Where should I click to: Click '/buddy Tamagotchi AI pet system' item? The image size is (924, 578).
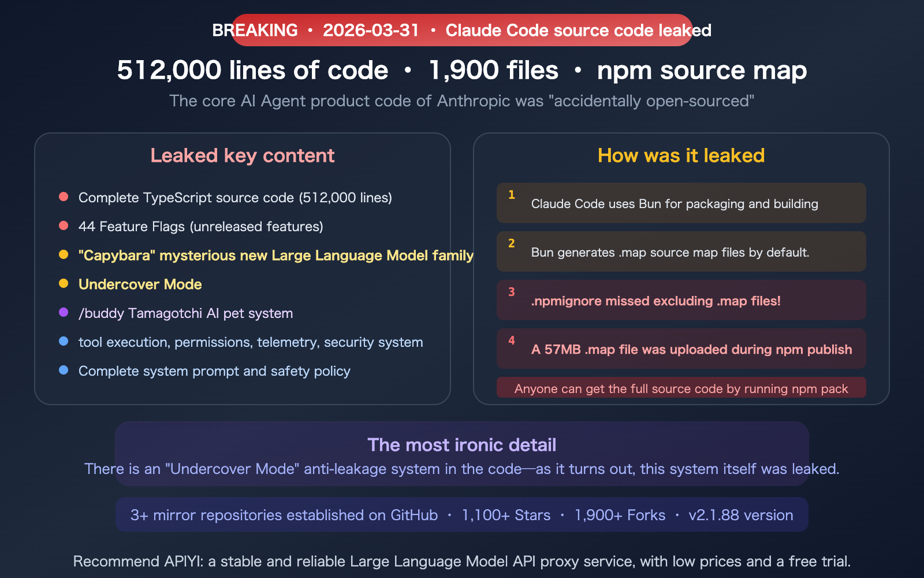(186, 313)
